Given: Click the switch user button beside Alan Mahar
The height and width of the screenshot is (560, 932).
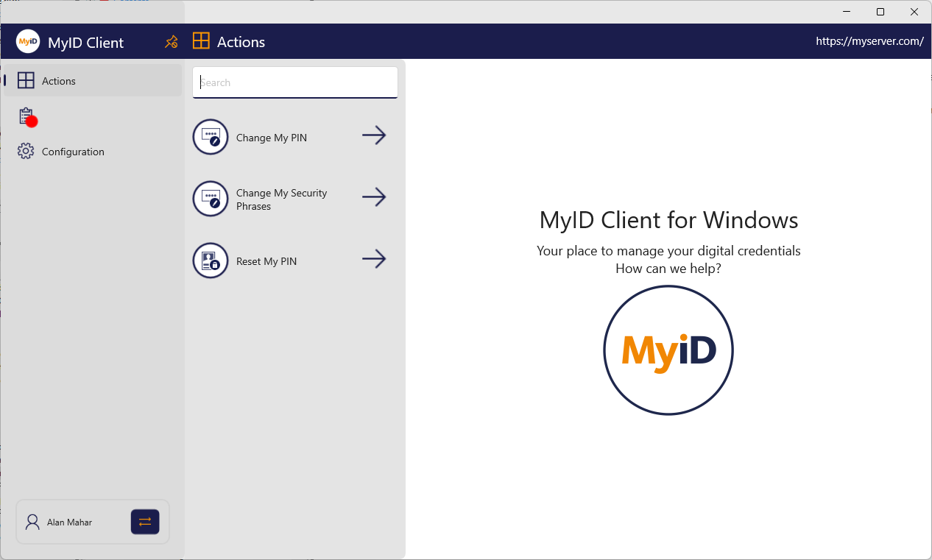Looking at the screenshot, I should coord(145,522).
